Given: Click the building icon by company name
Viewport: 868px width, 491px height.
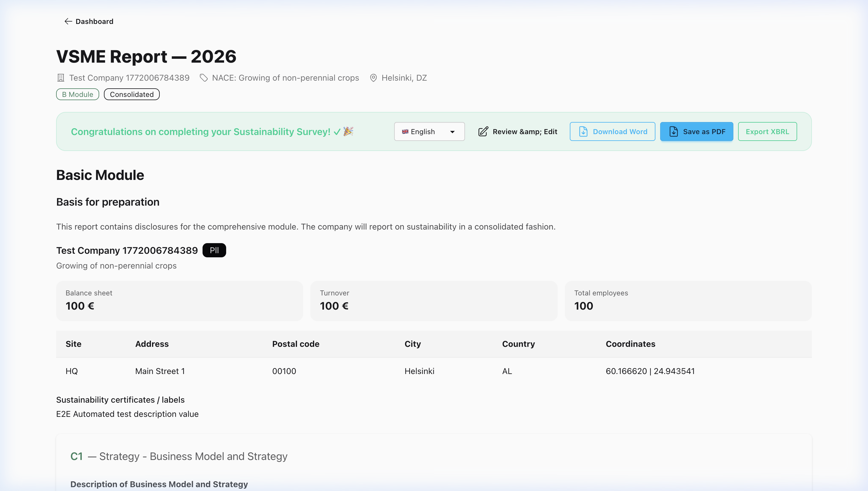Looking at the screenshot, I should 61,78.
